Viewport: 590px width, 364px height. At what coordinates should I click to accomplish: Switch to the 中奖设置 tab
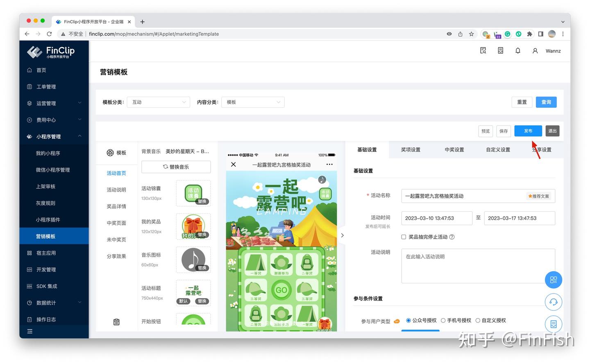tap(454, 150)
